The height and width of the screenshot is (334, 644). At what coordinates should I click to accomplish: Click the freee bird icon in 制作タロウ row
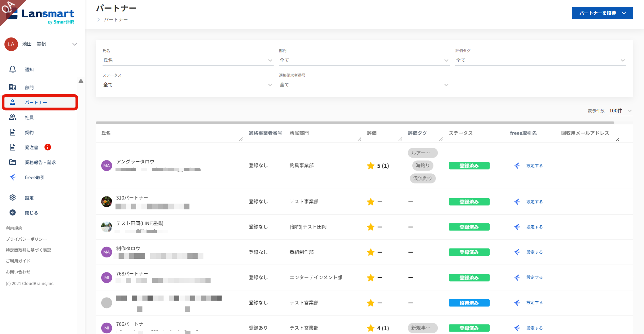pos(517,252)
